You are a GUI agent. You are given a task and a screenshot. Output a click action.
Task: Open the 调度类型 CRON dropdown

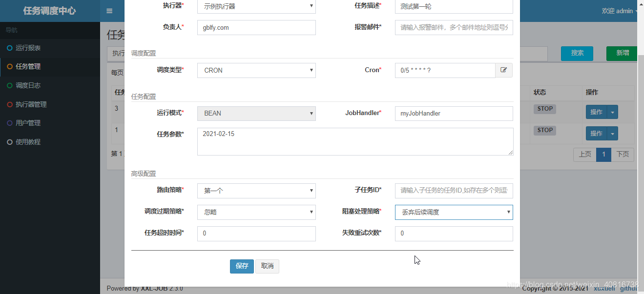256,70
